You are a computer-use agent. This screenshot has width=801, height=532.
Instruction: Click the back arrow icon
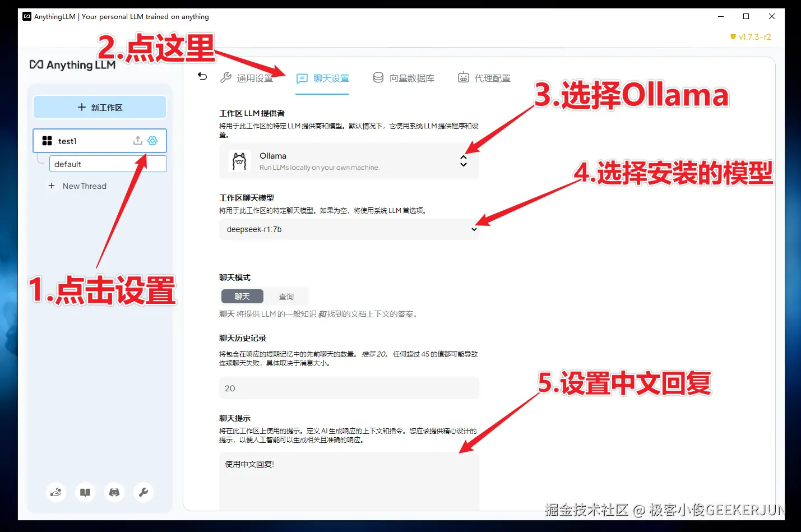click(x=202, y=77)
